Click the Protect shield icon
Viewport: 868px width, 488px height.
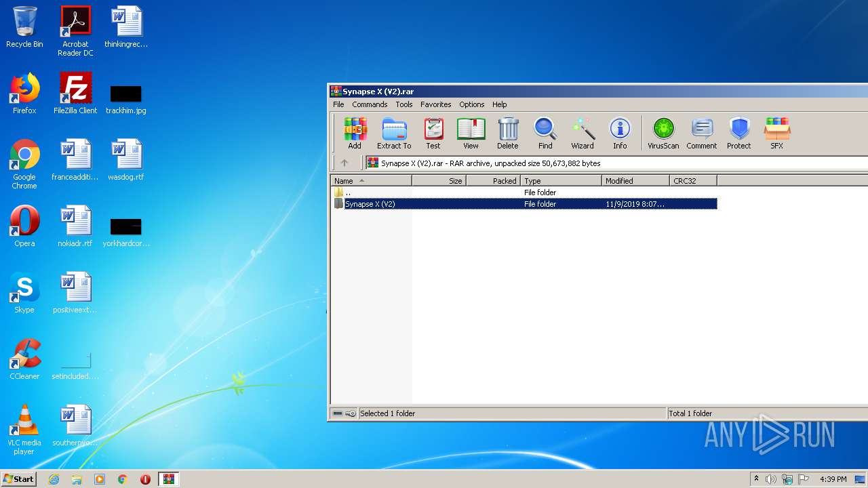pos(739,134)
